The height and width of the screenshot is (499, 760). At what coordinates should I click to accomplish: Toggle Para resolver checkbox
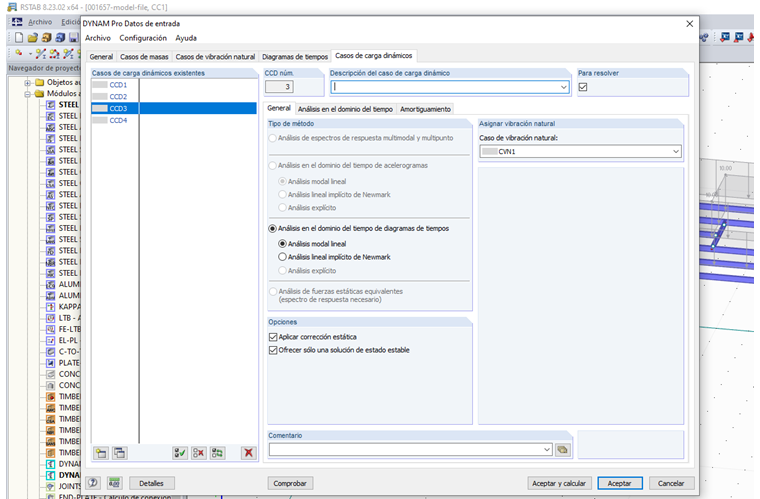(x=583, y=87)
